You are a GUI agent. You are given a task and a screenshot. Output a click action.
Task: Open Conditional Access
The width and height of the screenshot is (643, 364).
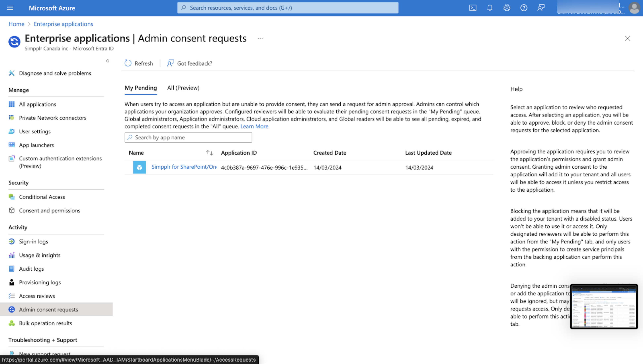point(42,197)
